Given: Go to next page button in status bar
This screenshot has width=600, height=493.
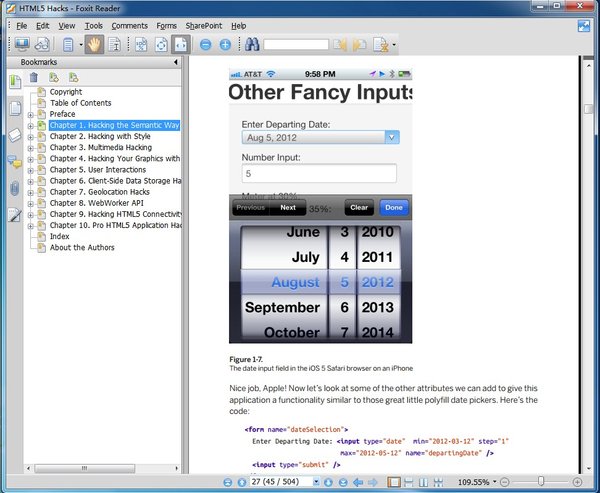Looking at the screenshot, I should pos(328,482).
